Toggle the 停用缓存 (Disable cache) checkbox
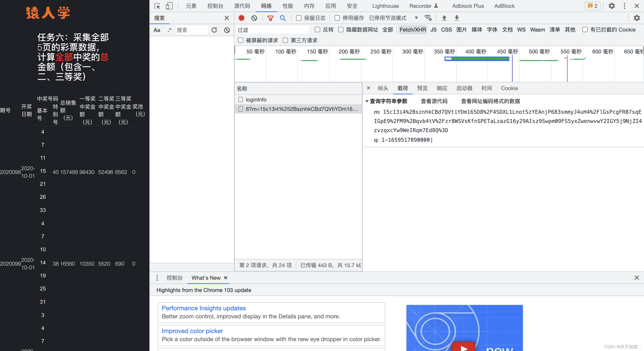644x351 pixels. [337, 18]
